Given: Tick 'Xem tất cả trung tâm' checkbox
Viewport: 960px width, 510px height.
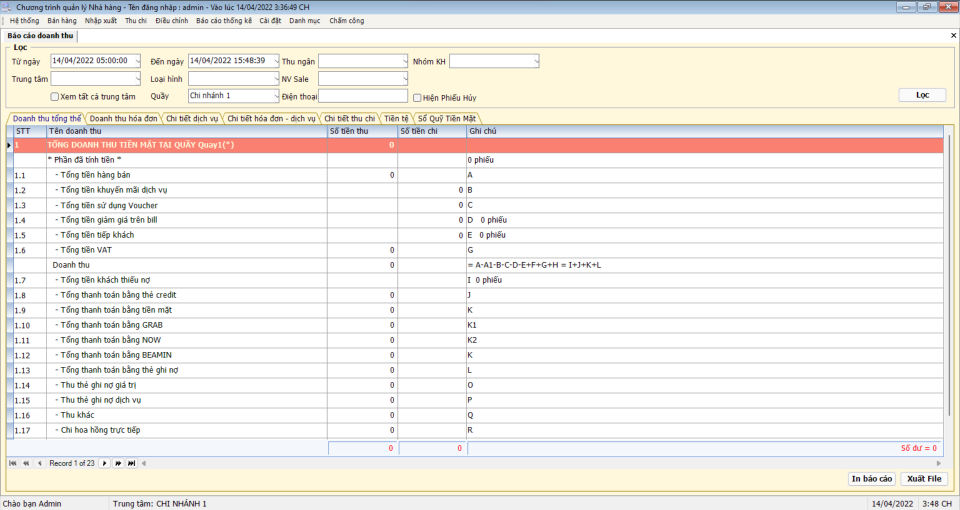Looking at the screenshot, I should point(54,97).
